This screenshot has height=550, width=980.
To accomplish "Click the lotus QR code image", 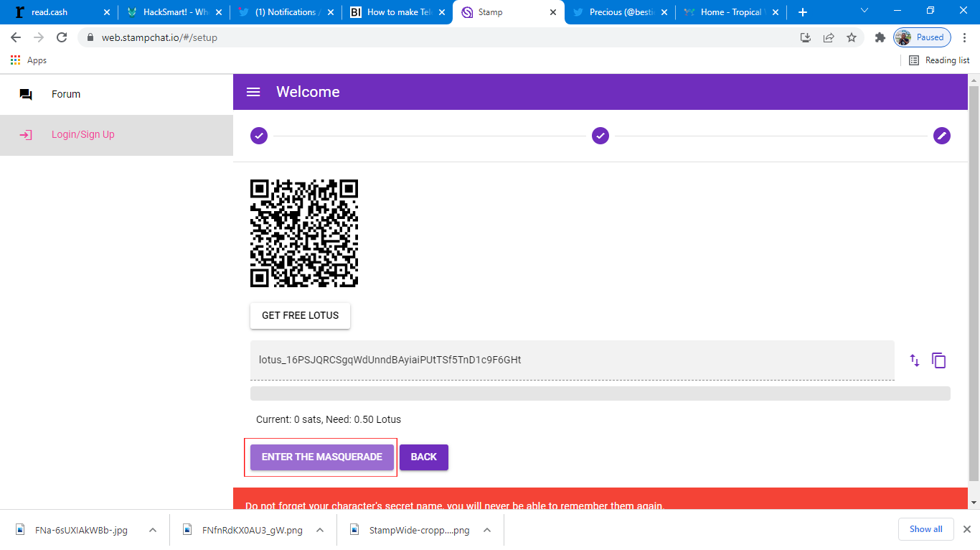I will click(x=304, y=233).
